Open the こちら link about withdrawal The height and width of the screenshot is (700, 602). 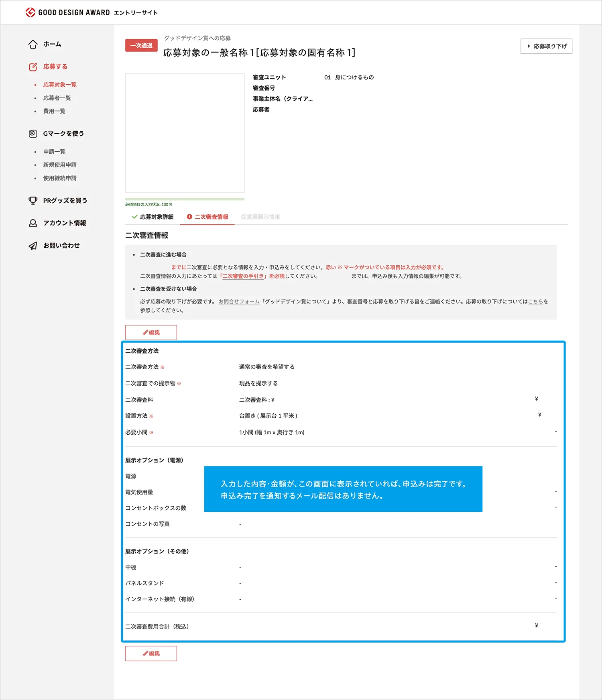click(535, 301)
